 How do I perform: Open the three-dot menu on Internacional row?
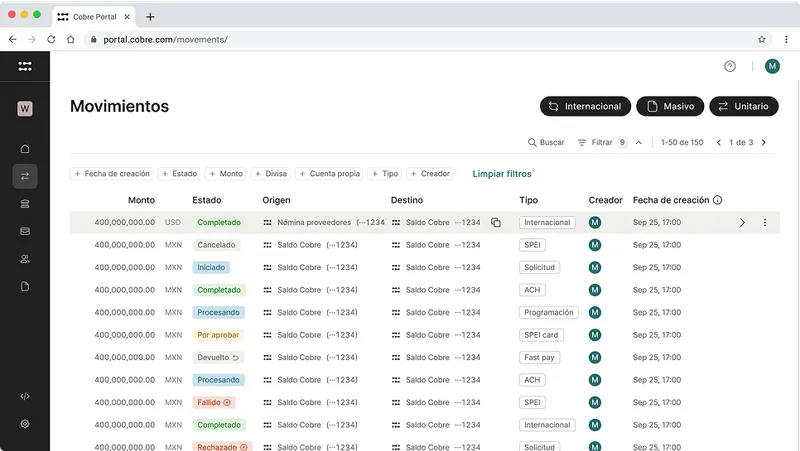[764, 222]
